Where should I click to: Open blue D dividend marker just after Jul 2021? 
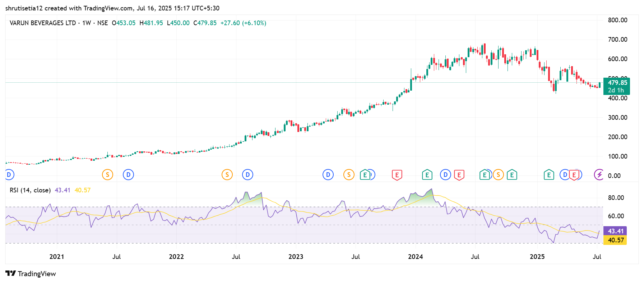pyautogui.click(x=128, y=175)
